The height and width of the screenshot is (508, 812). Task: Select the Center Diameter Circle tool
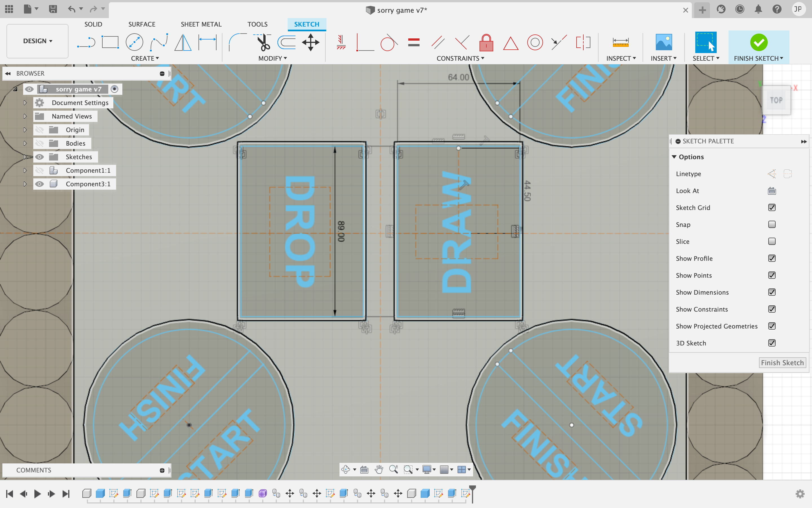pyautogui.click(x=134, y=43)
